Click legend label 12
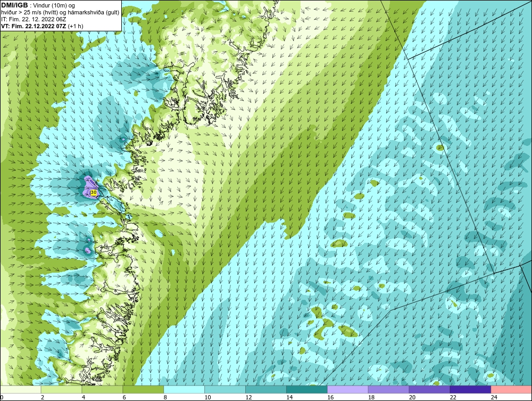The image size is (532, 401). (248, 397)
